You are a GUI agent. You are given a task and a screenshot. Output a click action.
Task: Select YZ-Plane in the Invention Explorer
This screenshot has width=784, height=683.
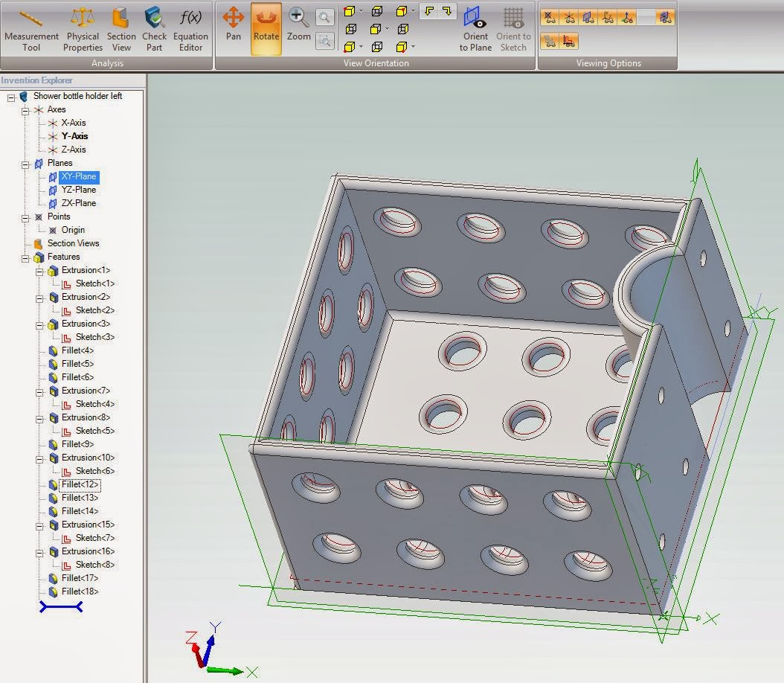(x=78, y=190)
